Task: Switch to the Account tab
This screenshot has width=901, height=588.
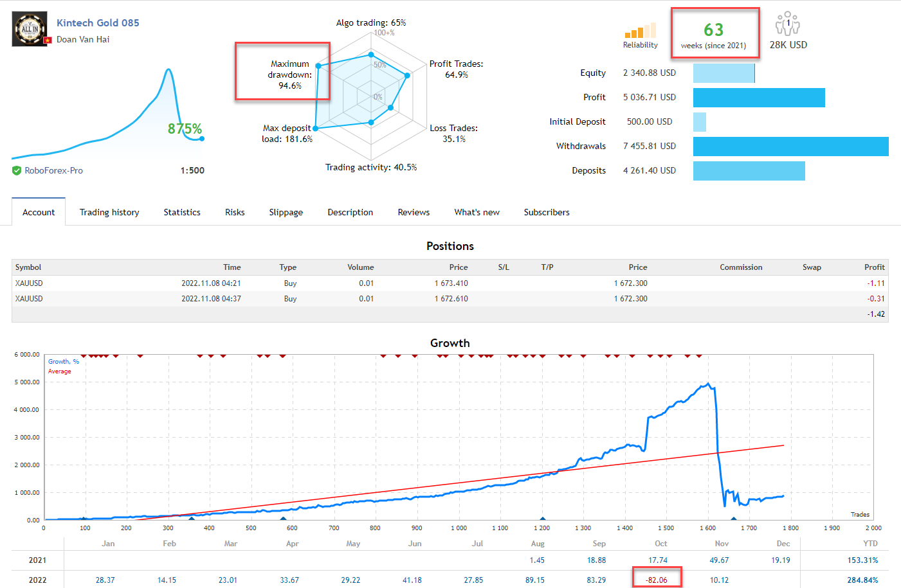Action: 39,212
